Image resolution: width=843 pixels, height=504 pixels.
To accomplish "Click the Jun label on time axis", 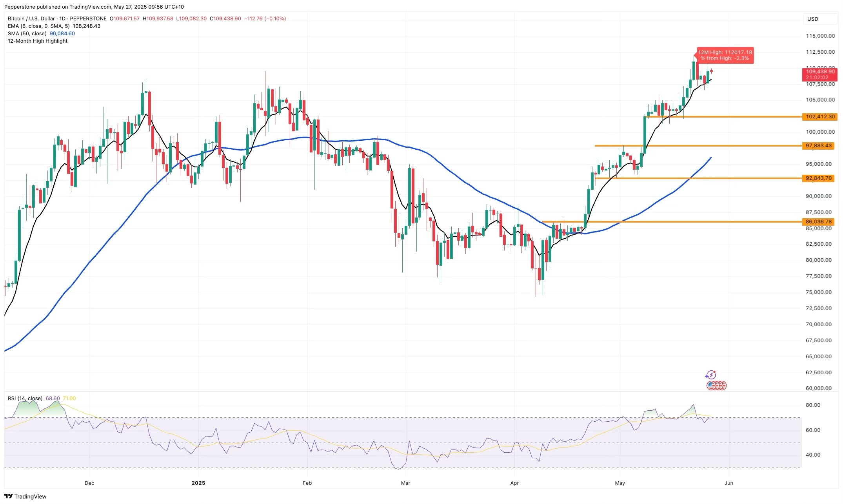I will (729, 483).
